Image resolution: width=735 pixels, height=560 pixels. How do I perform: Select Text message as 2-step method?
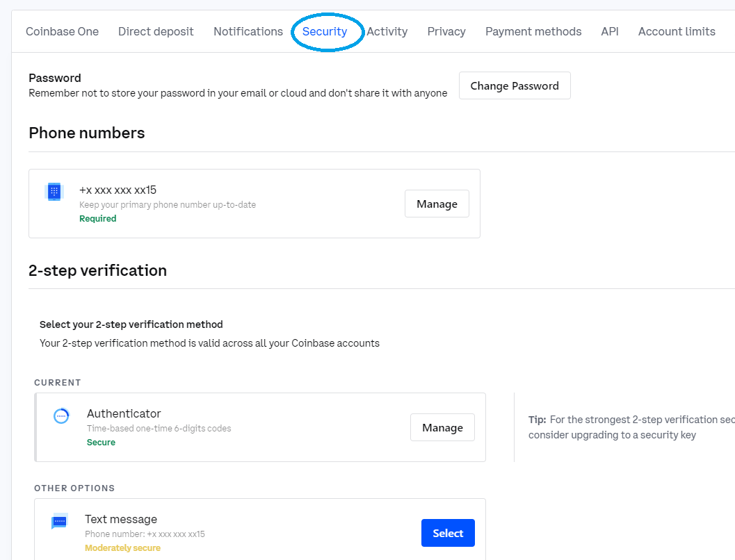coord(448,533)
